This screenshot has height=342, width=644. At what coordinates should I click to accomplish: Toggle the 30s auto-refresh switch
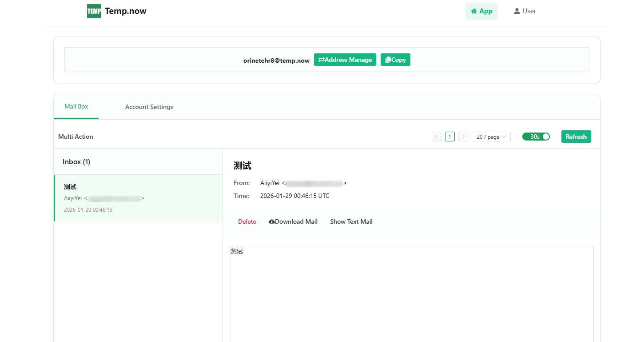click(536, 137)
